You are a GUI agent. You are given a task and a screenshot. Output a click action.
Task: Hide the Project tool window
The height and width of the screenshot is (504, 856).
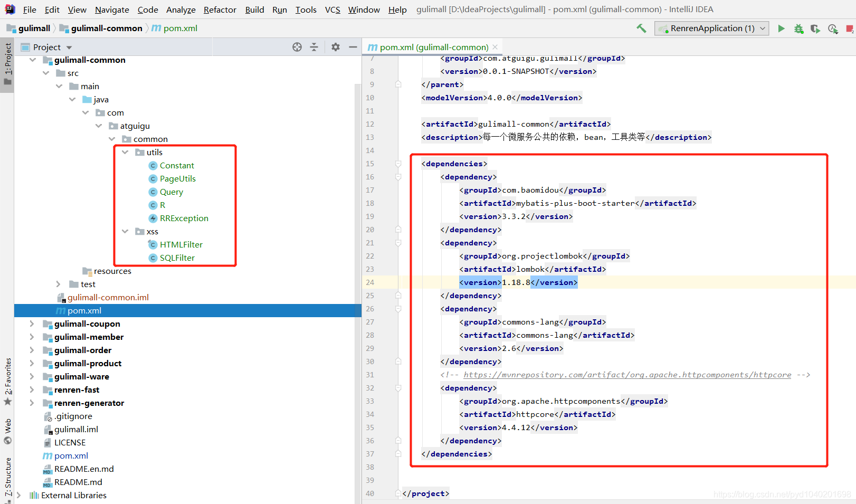point(353,47)
